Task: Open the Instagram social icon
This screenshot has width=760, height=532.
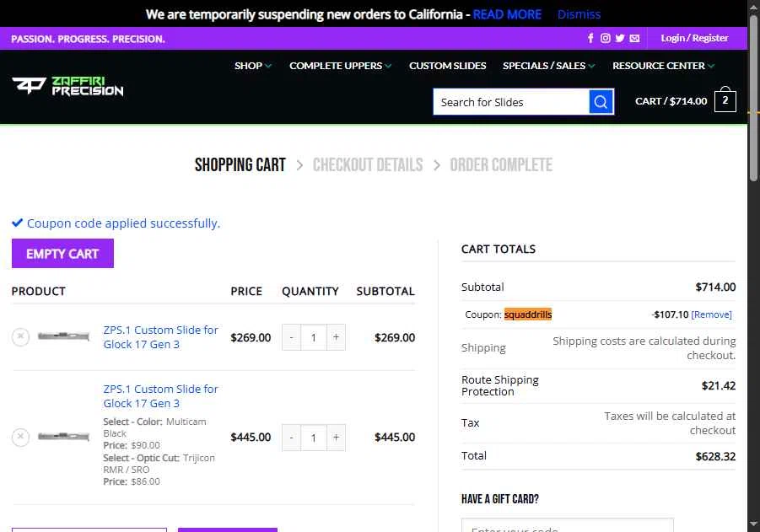Action: 606,38
